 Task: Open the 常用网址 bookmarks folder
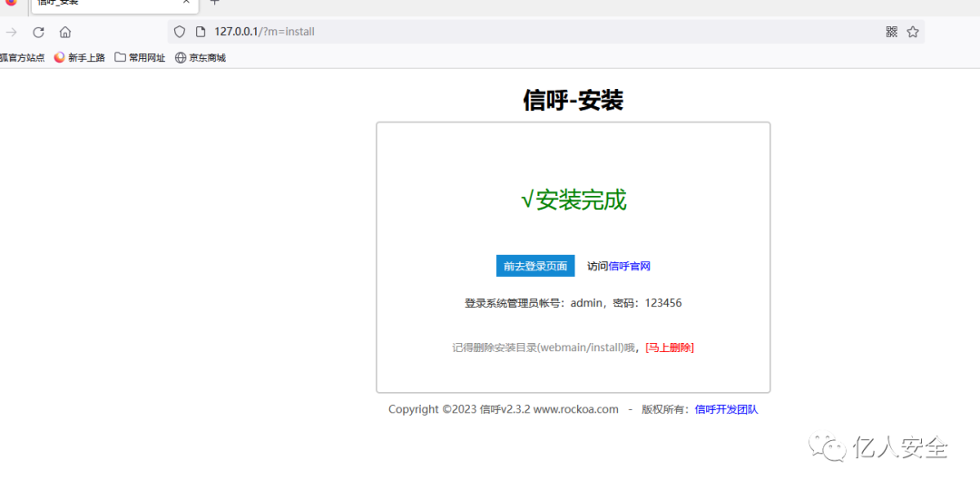[x=140, y=58]
